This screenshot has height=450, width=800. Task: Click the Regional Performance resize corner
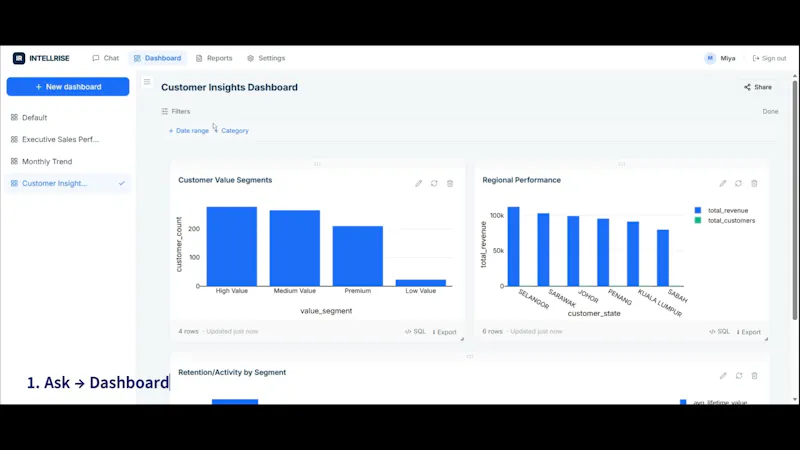[766, 339]
